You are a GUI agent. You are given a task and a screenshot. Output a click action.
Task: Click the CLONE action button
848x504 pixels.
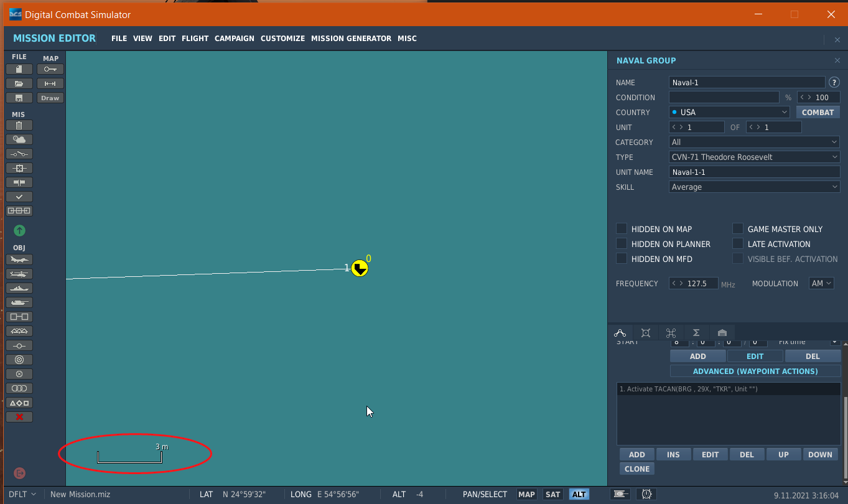(x=637, y=469)
